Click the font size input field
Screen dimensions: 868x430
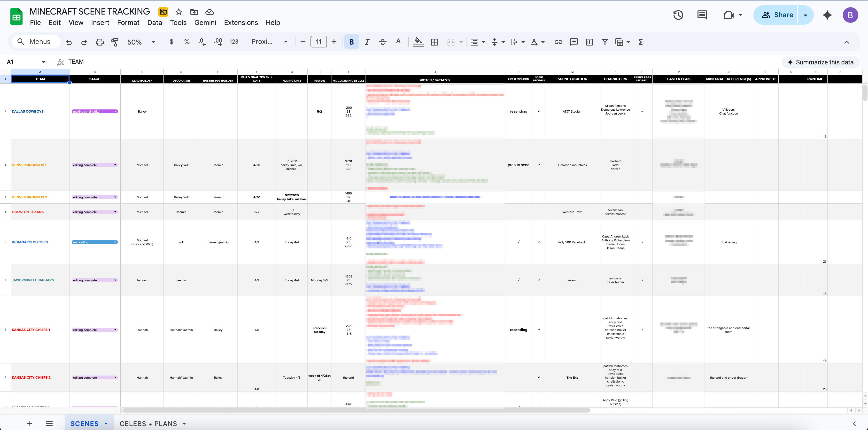(x=318, y=42)
